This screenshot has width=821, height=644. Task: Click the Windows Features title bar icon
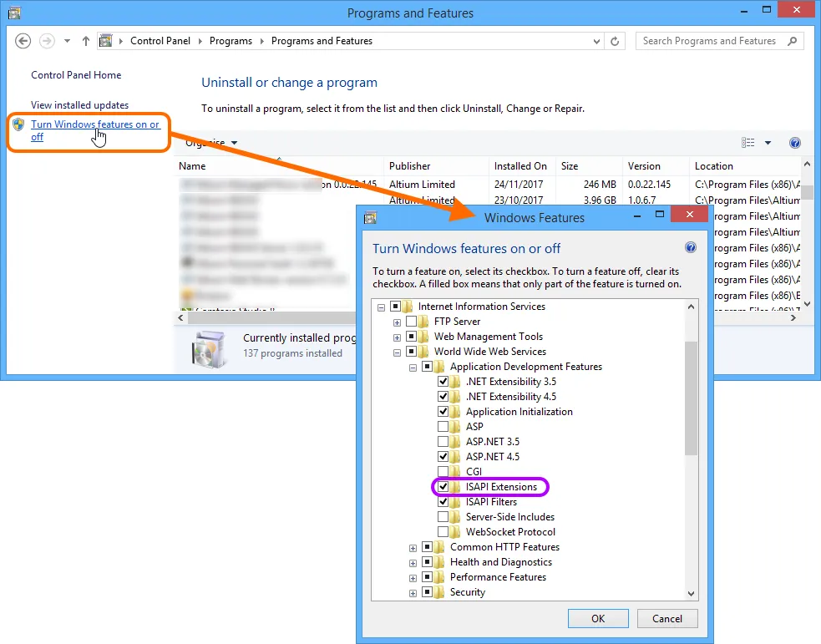point(370,217)
